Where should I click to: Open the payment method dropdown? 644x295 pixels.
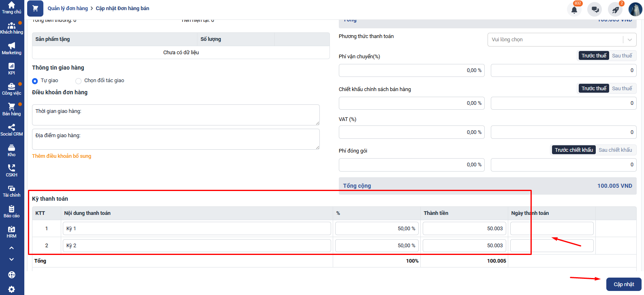point(561,40)
